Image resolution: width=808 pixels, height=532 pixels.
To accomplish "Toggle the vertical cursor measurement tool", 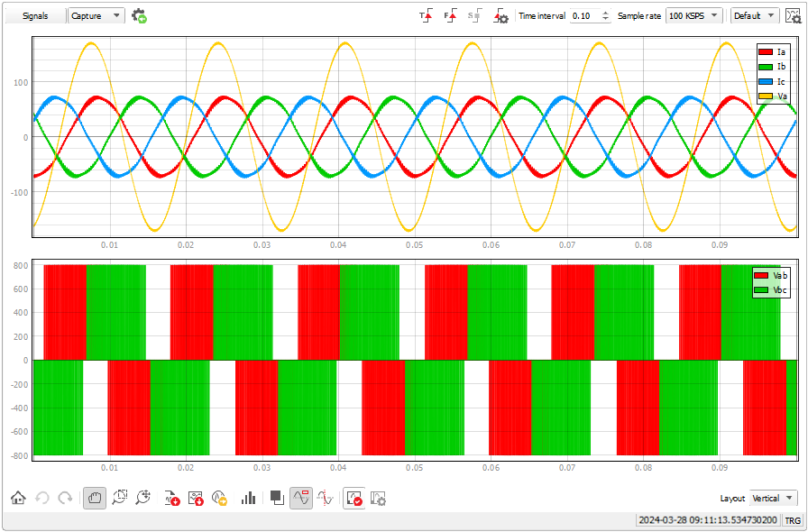I will [326, 498].
